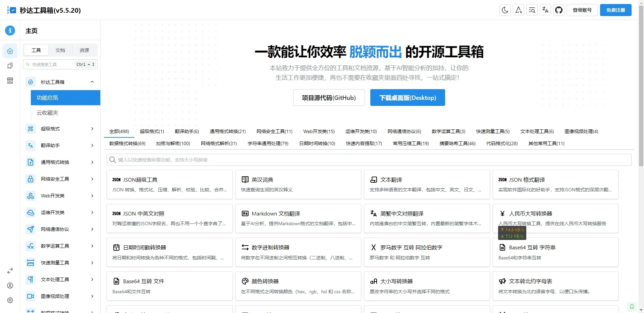Click the store icon in left rail
Screen dimensions: 644x313
(x=10, y=80)
